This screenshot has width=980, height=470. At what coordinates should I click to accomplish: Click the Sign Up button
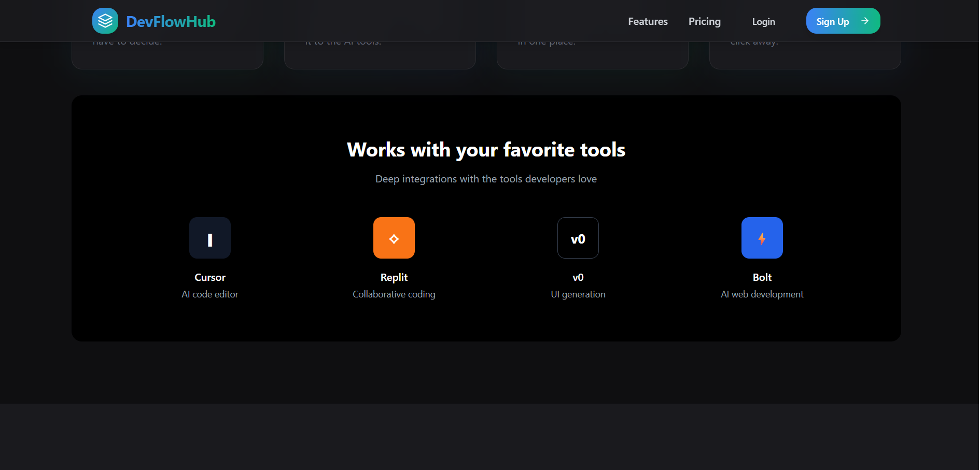pos(843,21)
